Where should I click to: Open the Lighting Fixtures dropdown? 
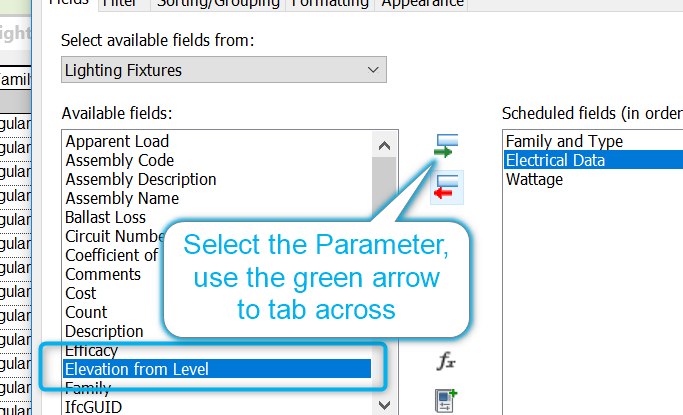click(223, 70)
